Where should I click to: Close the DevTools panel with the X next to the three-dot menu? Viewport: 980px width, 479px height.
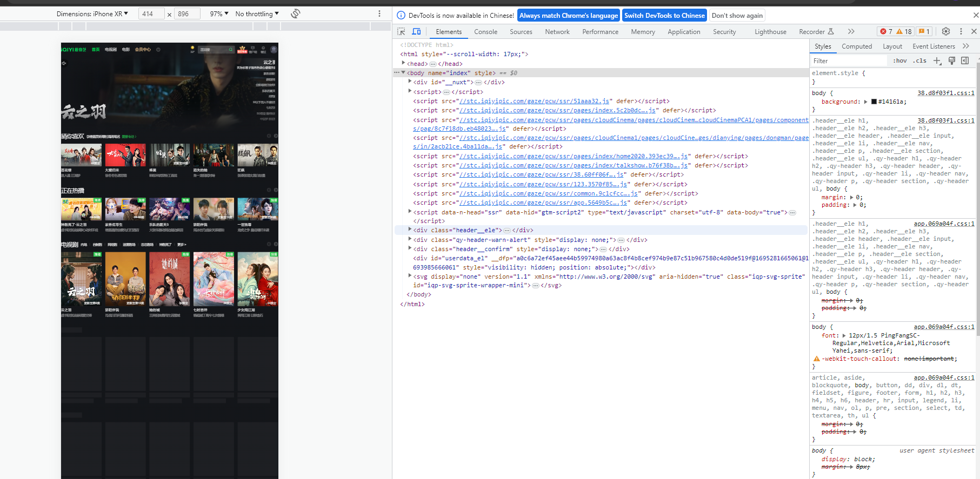tap(974, 31)
